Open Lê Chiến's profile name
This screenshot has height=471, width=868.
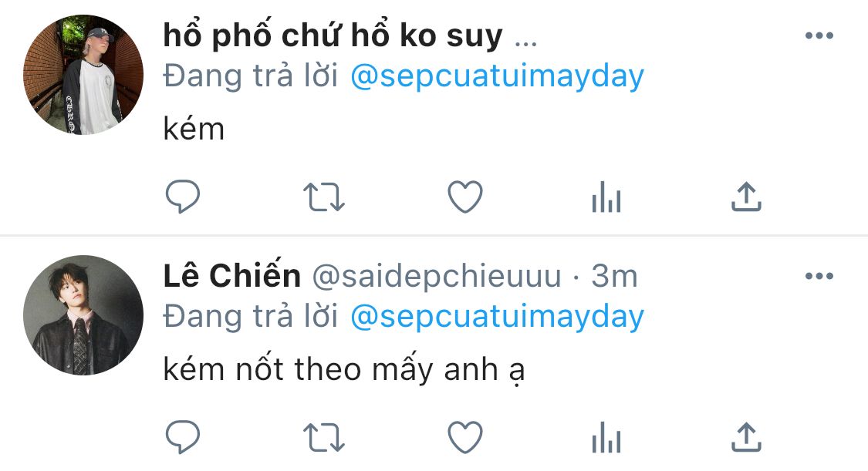coord(232,274)
